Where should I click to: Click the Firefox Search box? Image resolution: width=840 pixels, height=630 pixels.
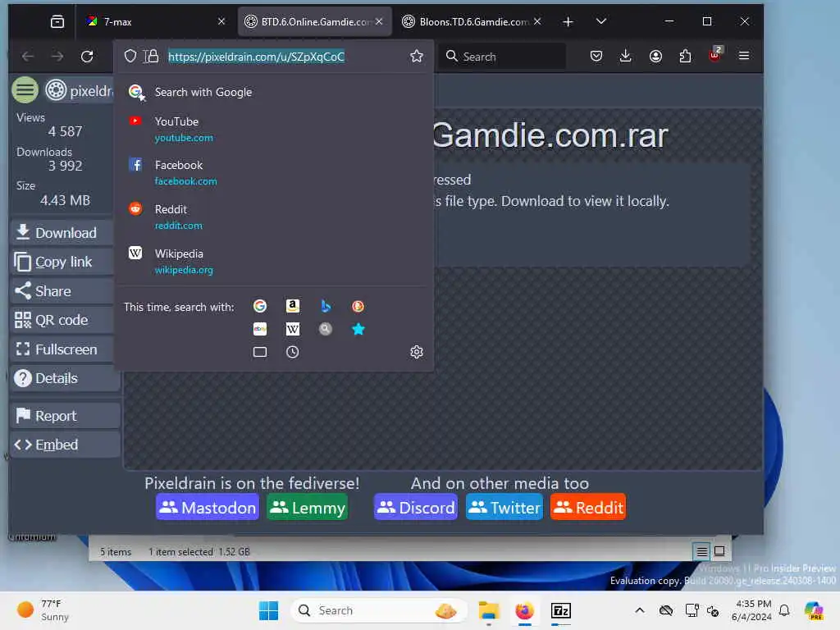(502, 57)
